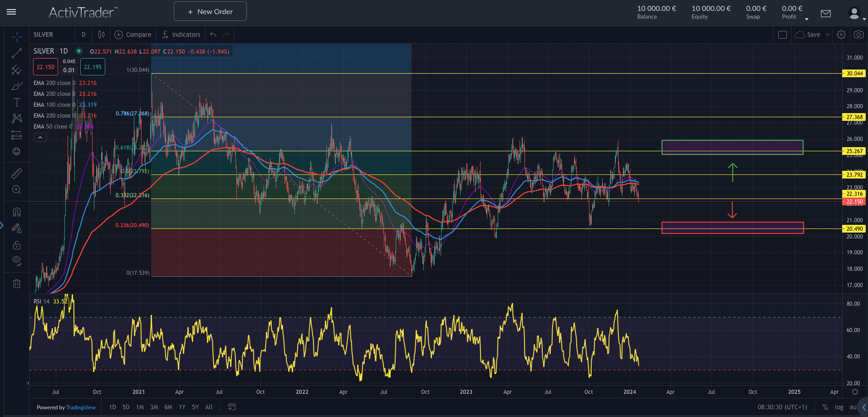868x417 pixels.
Task: Expand the dropdown arrow beside Save
Action: pyautogui.click(x=827, y=35)
